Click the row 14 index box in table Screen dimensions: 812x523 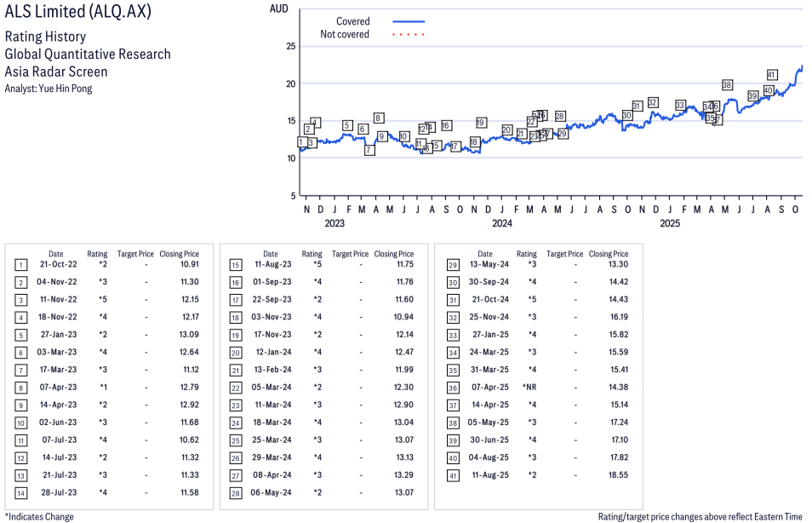(x=20, y=492)
